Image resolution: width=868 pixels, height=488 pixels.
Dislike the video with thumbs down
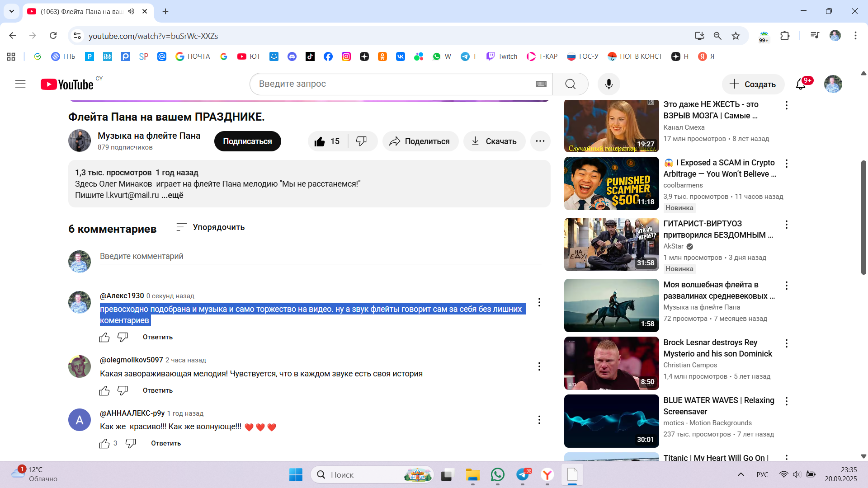[361, 141]
